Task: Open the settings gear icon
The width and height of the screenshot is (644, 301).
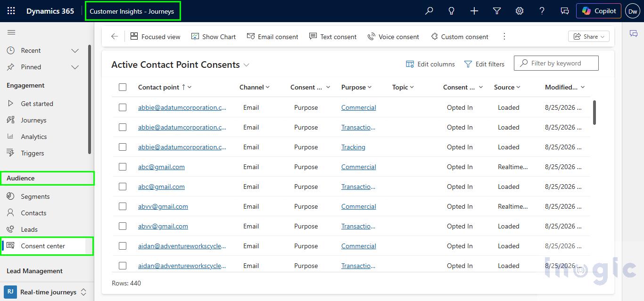Action: tap(520, 11)
